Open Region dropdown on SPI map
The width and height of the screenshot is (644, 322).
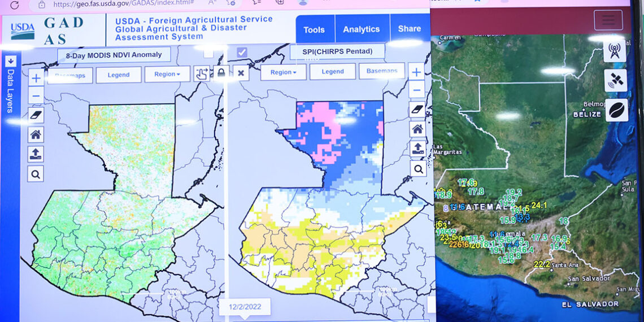click(x=283, y=72)
